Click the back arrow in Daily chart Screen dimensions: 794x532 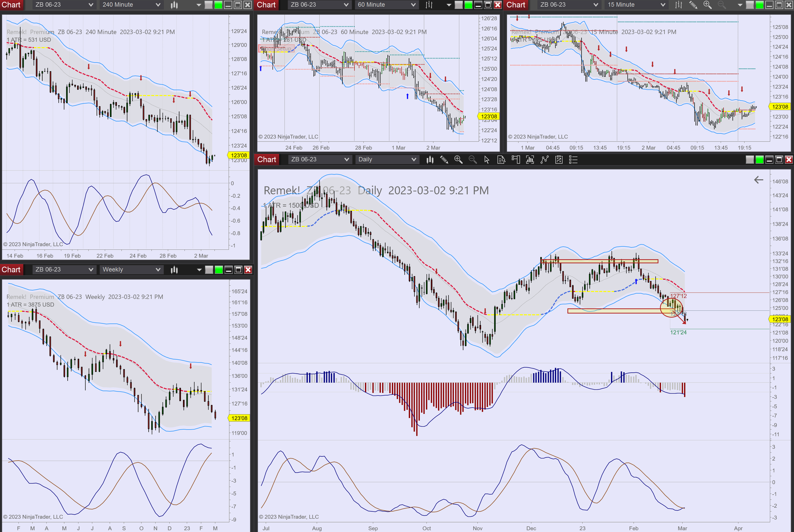pyautogui.click(x=758, y=180)
